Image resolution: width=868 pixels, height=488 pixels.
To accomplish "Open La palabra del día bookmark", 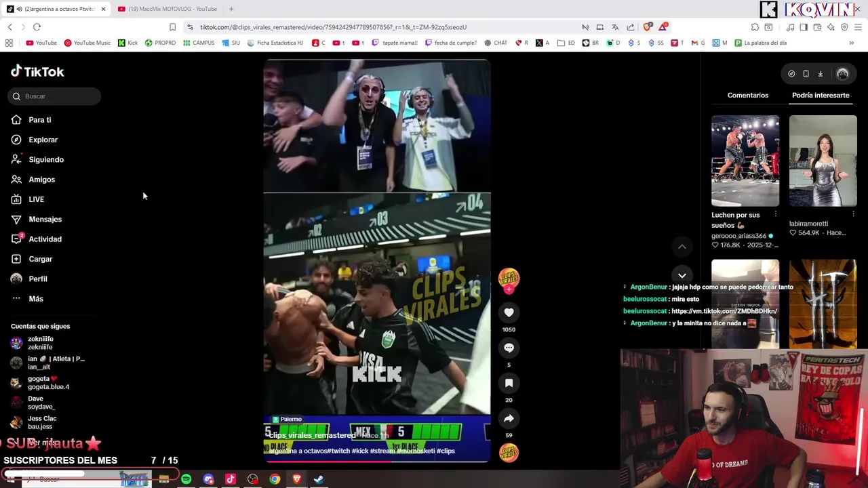I will pyautogui.click(x=761, y=43).
